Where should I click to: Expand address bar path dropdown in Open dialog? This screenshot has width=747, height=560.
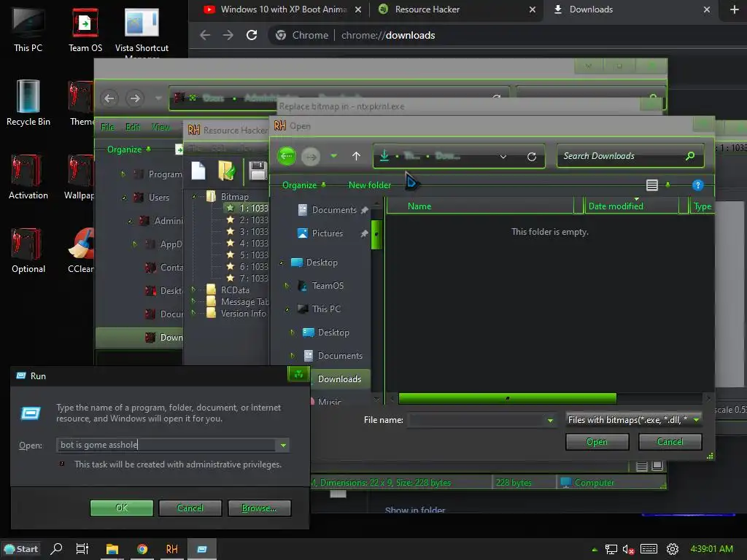point(503,157)
